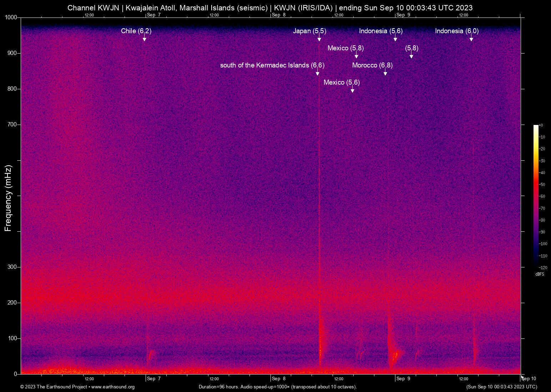Click the 1000 frequency tick label
The width and height of the screenshot is (551, 392).
(11, 17)
